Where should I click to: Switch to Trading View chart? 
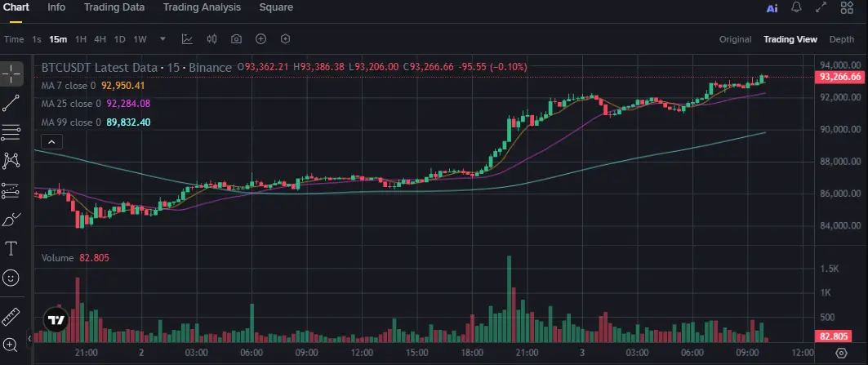tap(790, 39)
